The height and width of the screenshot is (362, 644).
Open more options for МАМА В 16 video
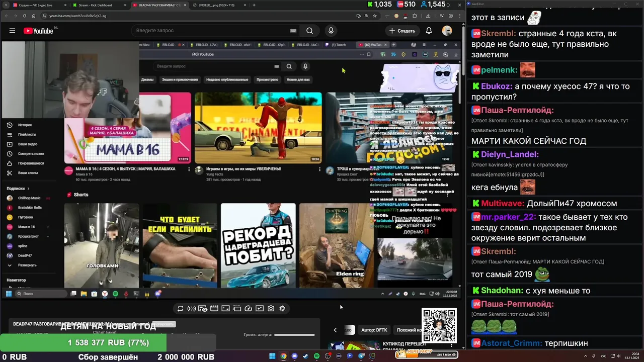point(189,169)
